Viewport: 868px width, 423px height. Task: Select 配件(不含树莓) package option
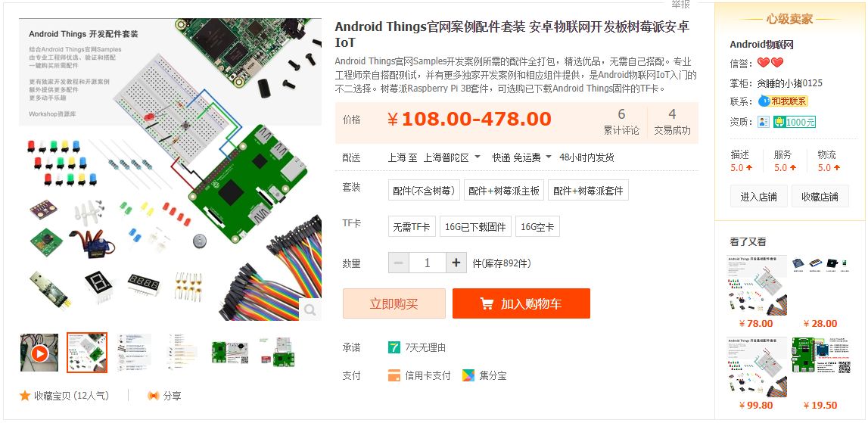424,191
